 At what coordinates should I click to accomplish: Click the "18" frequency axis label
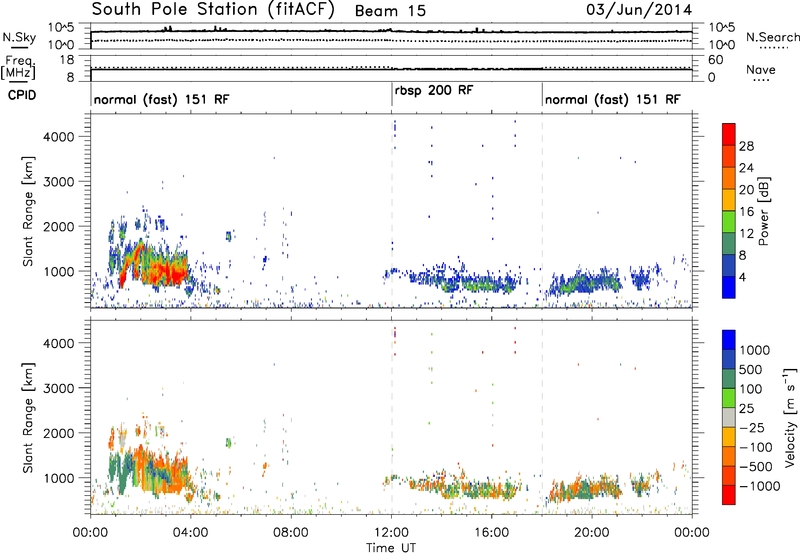[67, 60]
